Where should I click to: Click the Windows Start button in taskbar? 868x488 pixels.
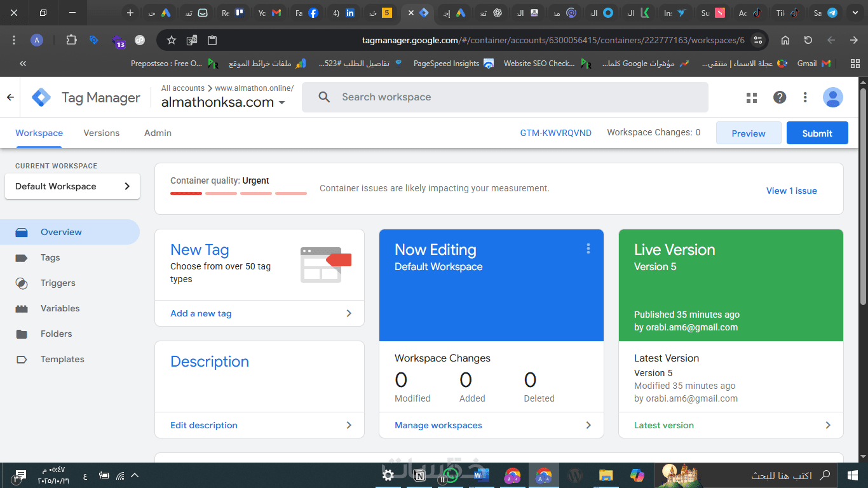(x=852, y=475)
